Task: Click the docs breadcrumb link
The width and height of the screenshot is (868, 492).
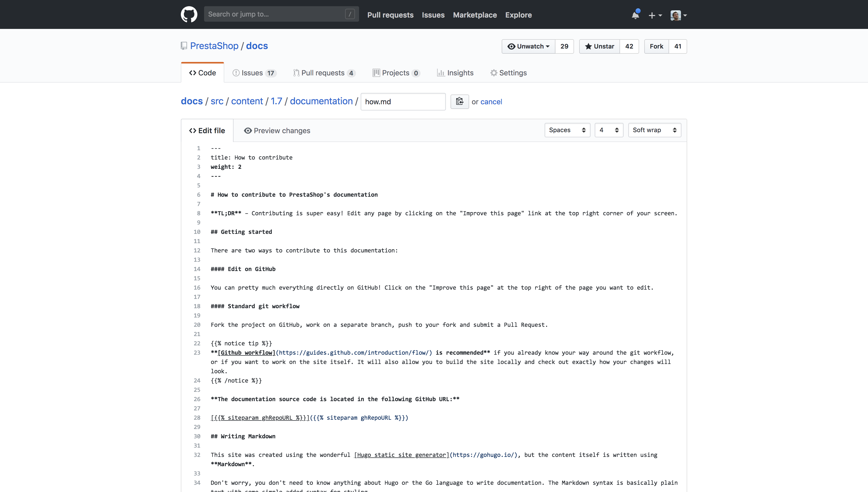Action: coord(192,101)
